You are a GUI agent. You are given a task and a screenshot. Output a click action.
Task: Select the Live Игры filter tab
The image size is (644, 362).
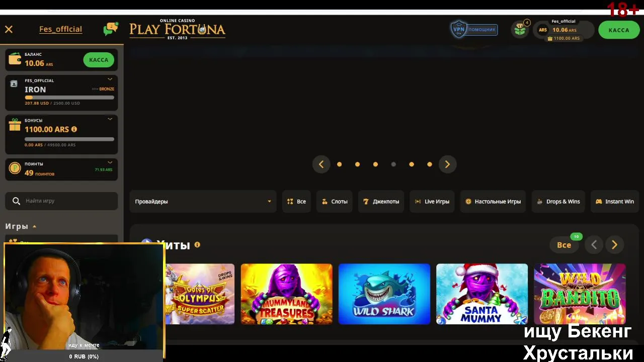click(432, 202)
